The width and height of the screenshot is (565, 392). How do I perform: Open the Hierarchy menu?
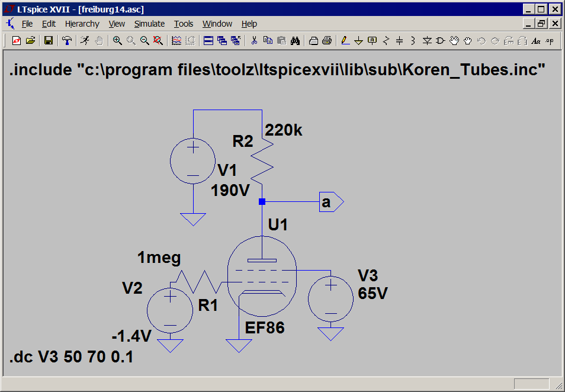click(82, 24)
